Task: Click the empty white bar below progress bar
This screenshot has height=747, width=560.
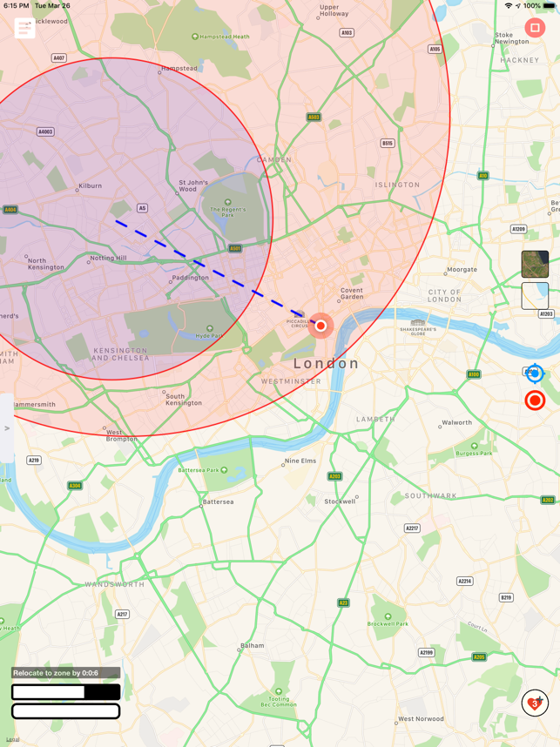Action: point(66,711)
